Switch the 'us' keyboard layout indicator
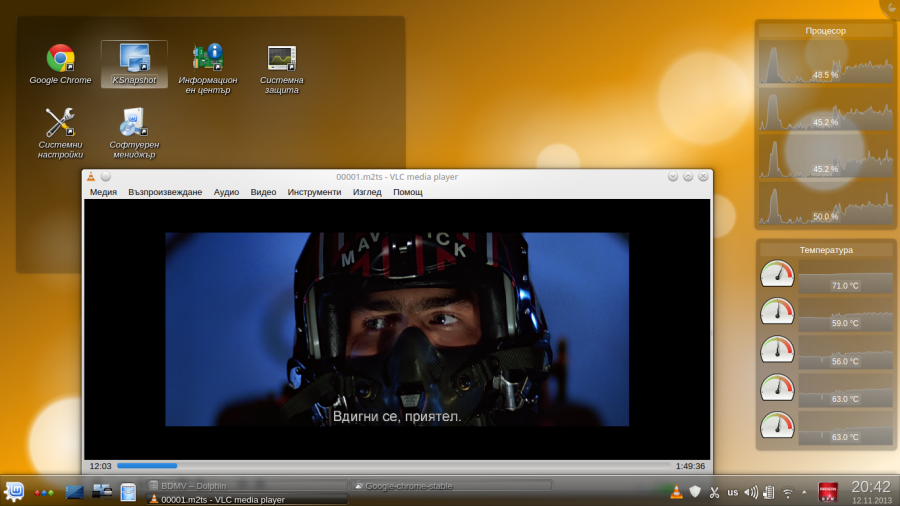Image resolution: width=900 pixels, height=506 pixels. coord(733,492)
